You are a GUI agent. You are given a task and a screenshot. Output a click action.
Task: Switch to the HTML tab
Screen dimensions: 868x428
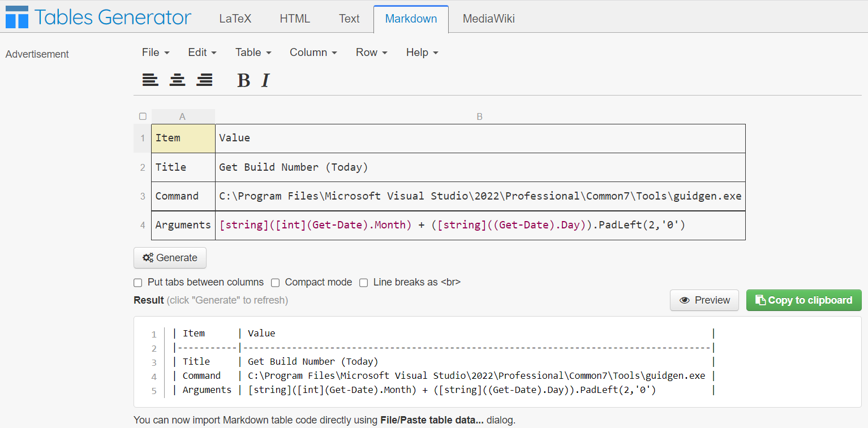295,19
